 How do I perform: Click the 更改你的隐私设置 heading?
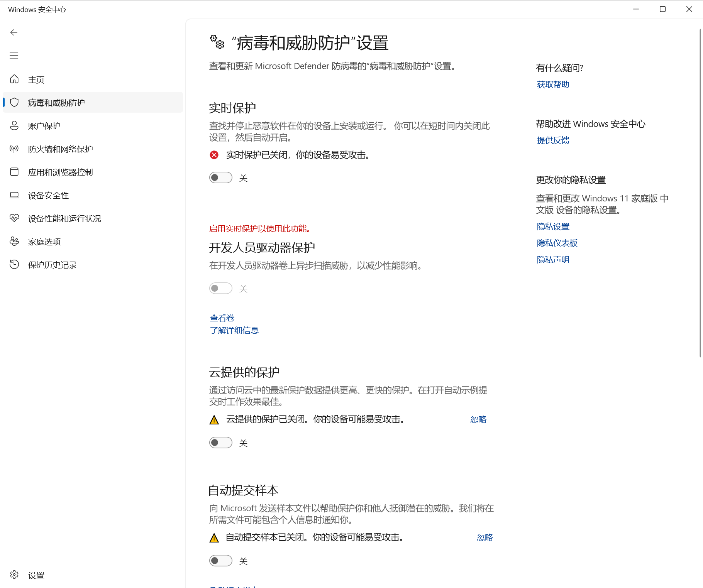click(571, 180)
